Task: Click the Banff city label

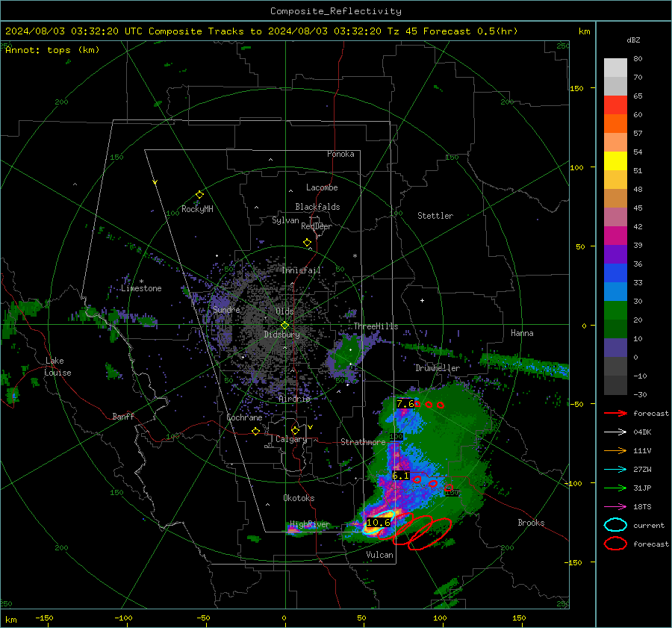Action: 123,417
